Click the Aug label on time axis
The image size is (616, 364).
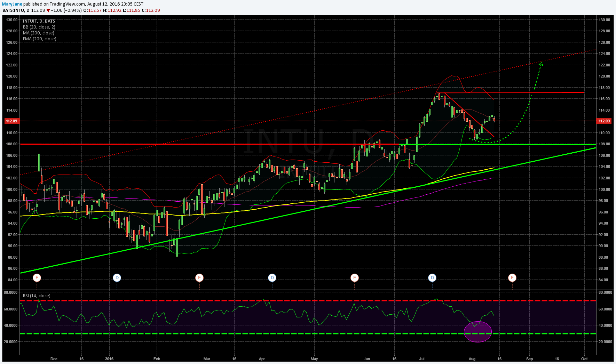[x=472, y=359]
